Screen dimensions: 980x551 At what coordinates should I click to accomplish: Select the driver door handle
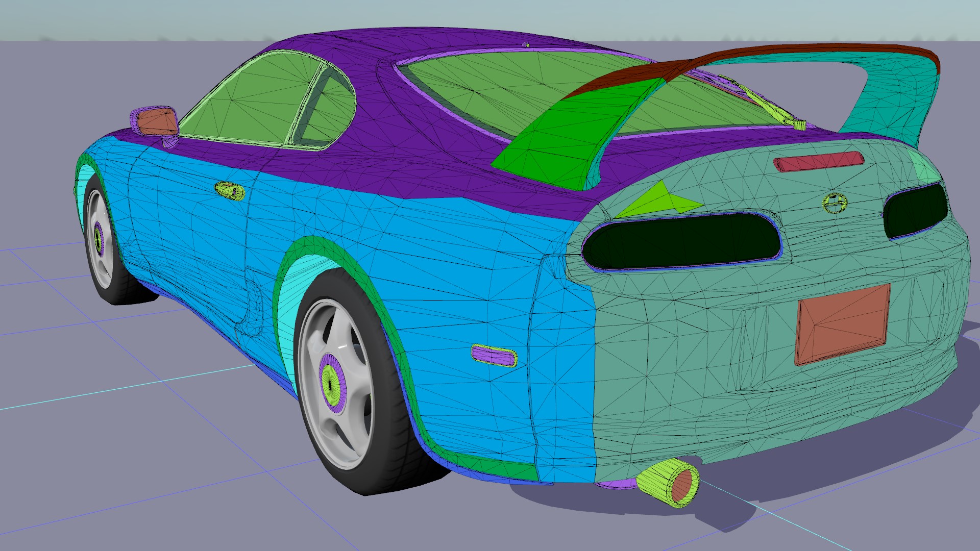pyautogui.click(x=230, y=191)
